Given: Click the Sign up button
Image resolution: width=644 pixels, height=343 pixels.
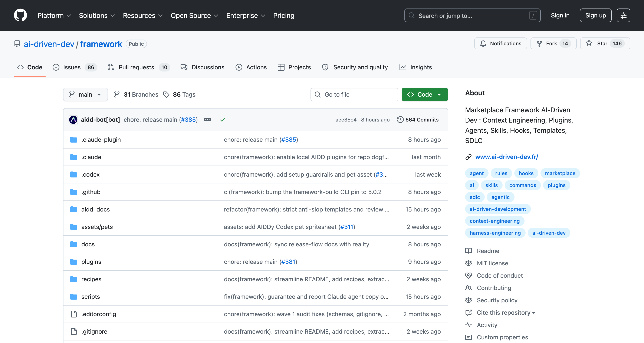Looking at the screenshot, I should pyautogui.click(x=595, y=16).
